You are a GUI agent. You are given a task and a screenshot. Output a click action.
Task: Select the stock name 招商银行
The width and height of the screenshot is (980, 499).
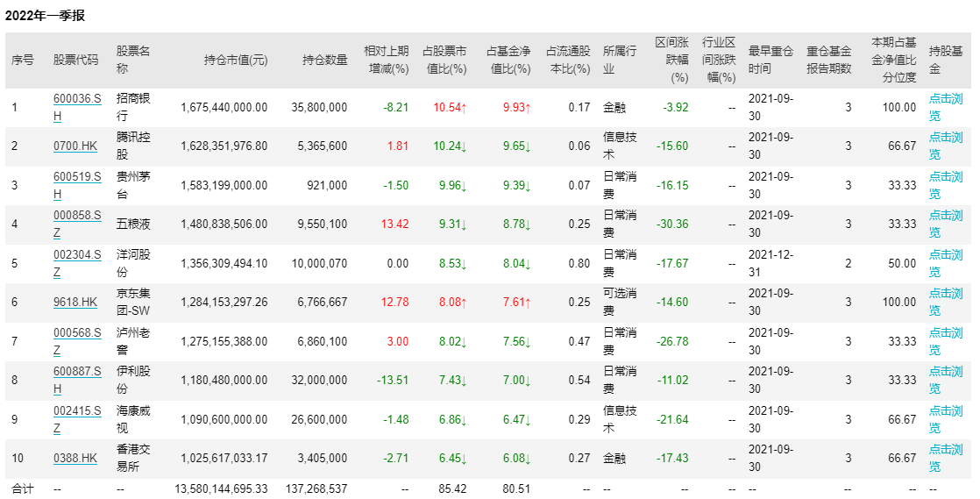[x=133, y=108]
